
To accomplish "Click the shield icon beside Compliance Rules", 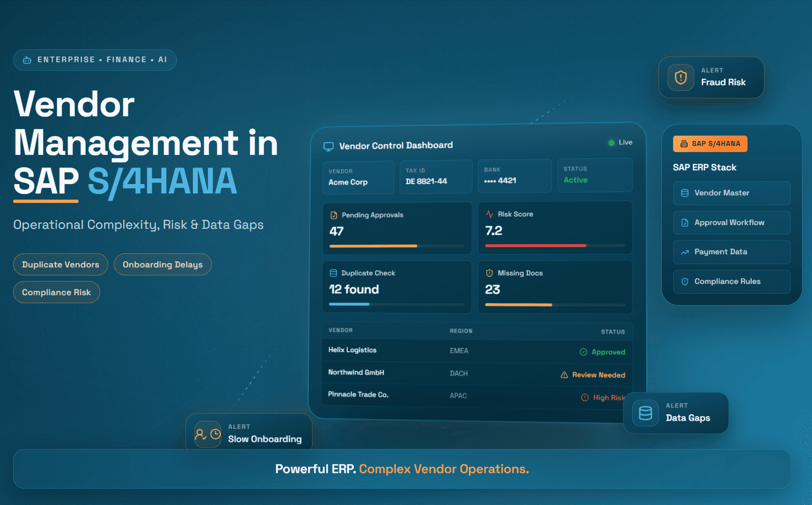I will click(685, 281).
